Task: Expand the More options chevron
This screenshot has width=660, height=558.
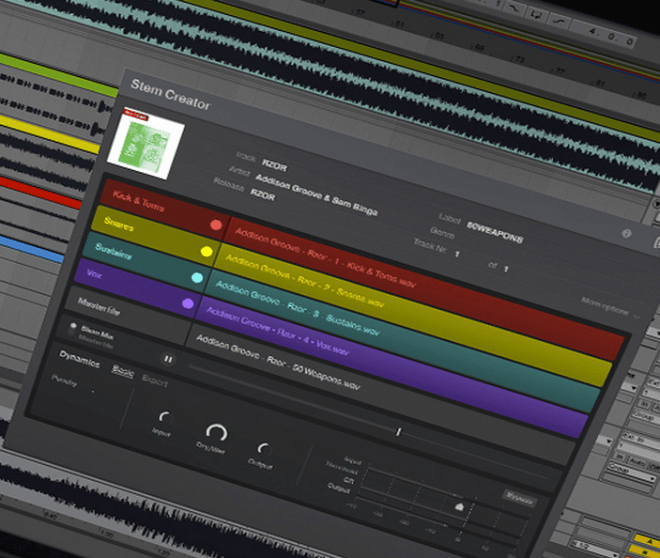Action: tap(637, 316)
